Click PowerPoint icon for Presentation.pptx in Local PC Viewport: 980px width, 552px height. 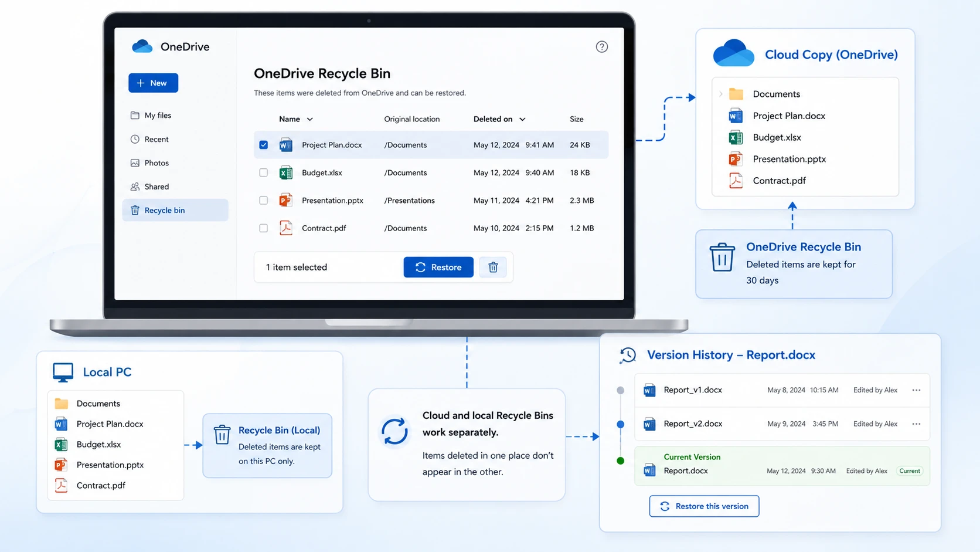click(x=61, y=465)
